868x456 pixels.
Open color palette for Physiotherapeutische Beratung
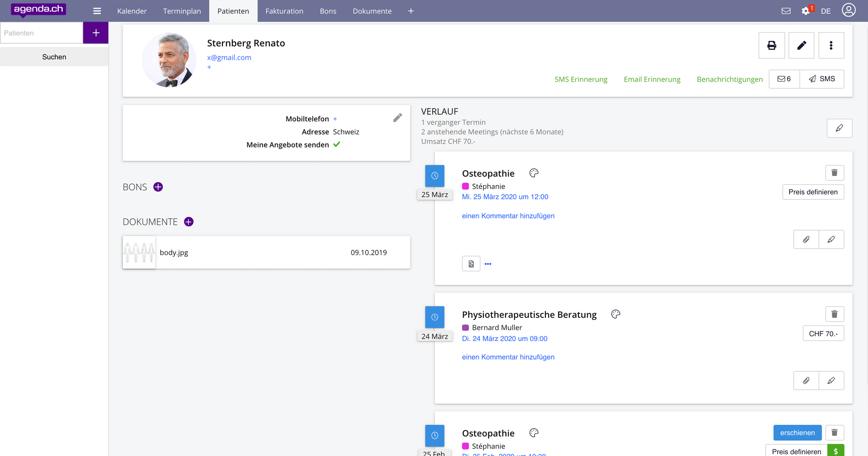[615, 314]
